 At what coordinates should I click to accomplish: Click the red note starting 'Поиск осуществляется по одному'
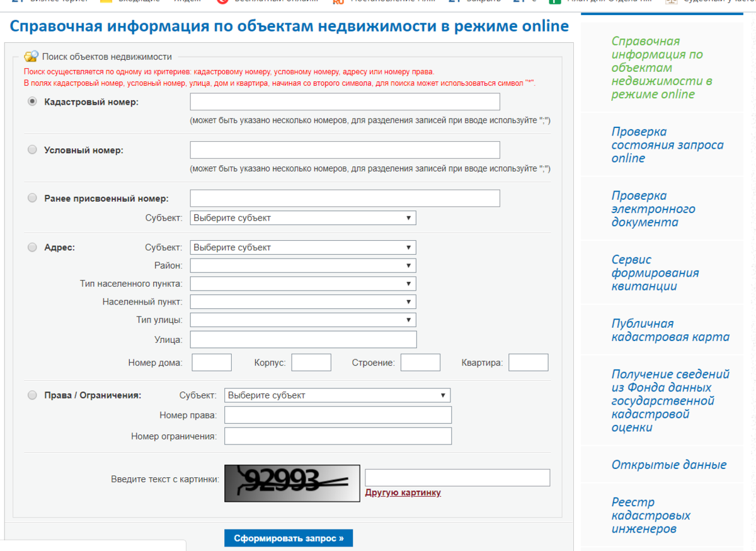pyautogui.click(x=229, y=72)
